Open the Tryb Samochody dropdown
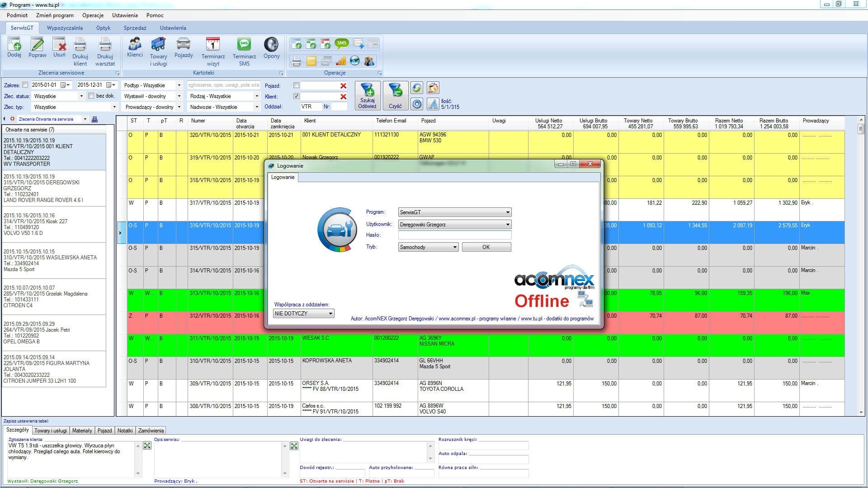The width and height of the screenshot is (868, 488). tap(454, 247)
